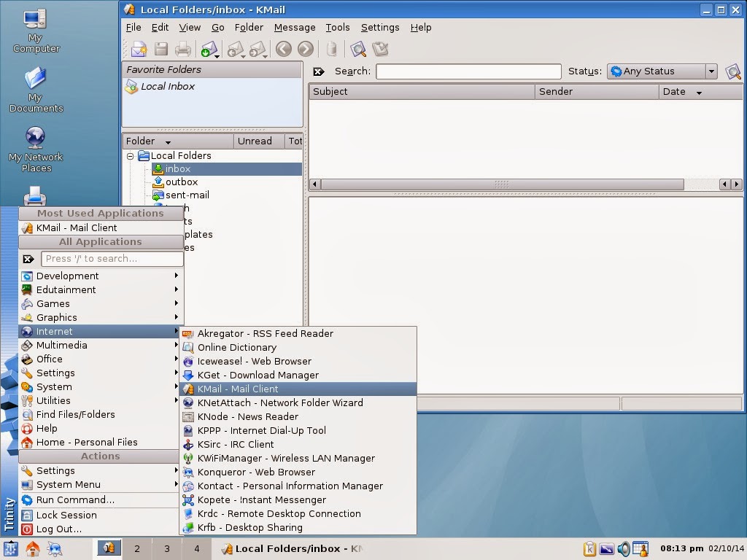Image resolution: width=747 pixels, height=560 pixels.
Task: Compose a new email message
Action: pos(140,49)
